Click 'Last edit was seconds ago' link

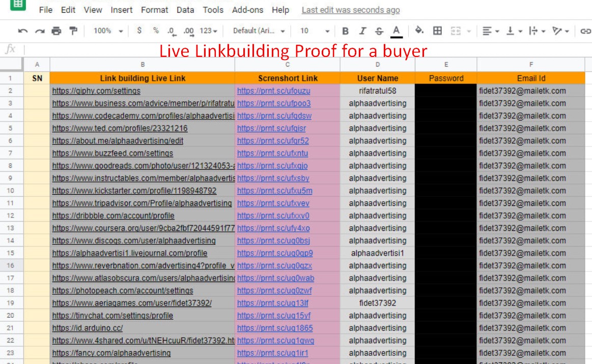coord(350,10)
